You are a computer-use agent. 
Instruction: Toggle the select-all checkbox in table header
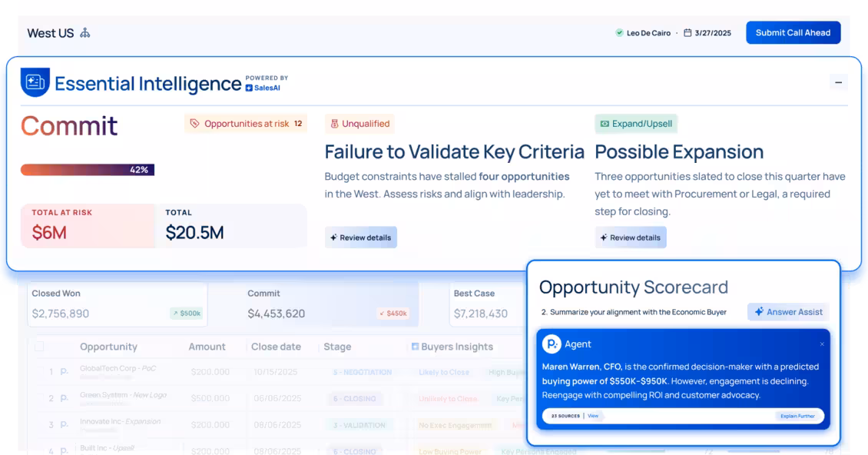click(39, 347)
